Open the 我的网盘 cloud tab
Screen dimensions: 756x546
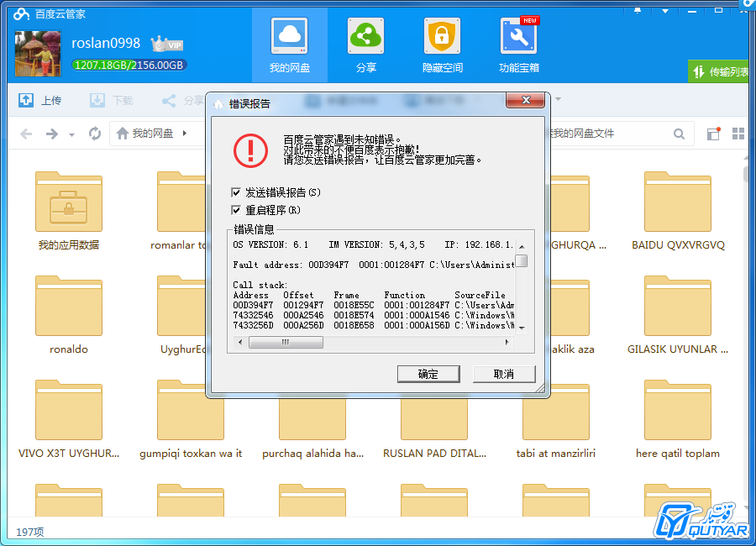coord(289,46)
